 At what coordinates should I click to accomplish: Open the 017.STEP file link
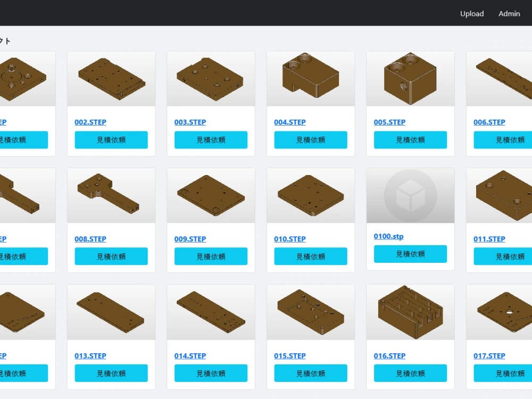pyautogui.click(x=489, y=356)
